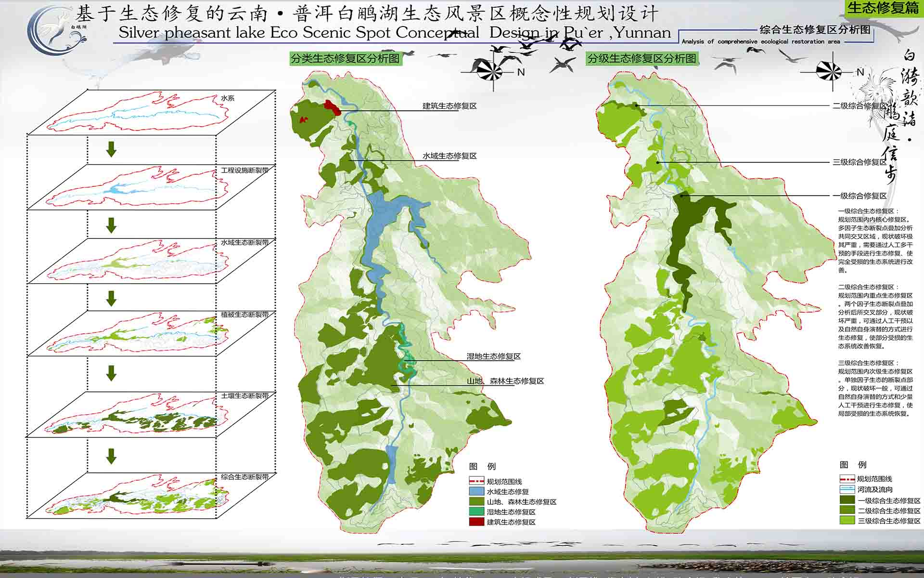Click the 建筑生态修复区 red legend swatch
The height and width of the screenshot is (578, 924).
coord(476,522)
